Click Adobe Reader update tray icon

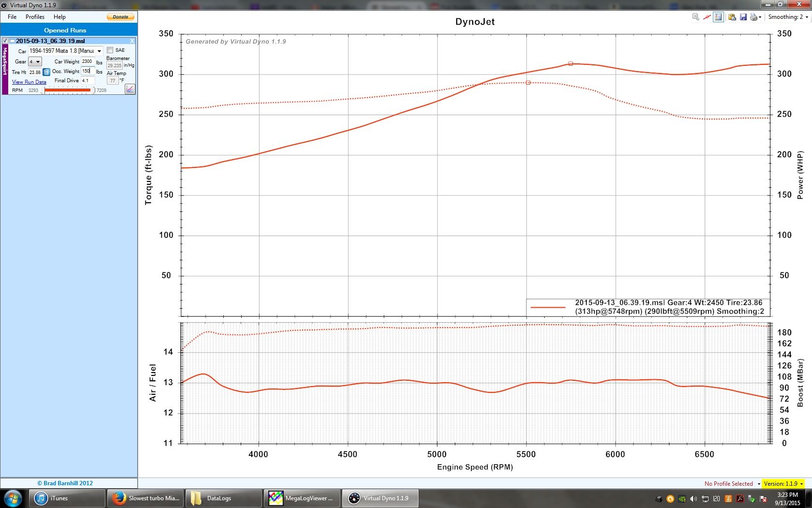click(x=740, y=499)
